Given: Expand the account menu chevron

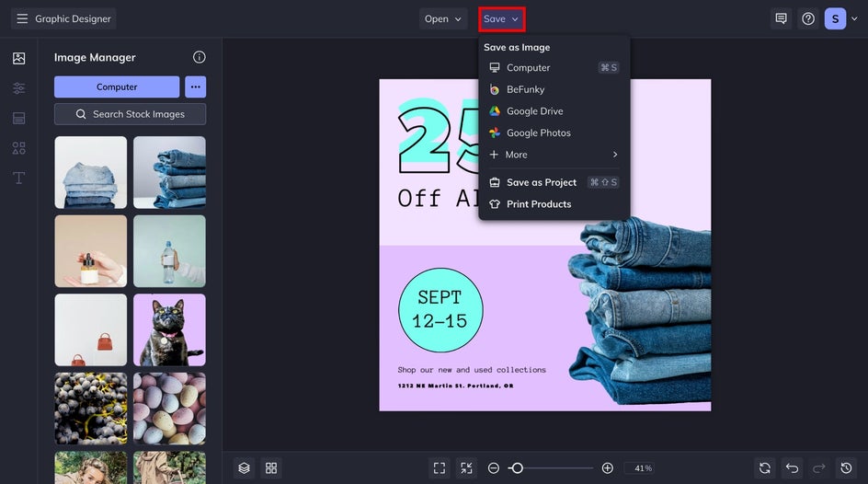Looking at the screenshot, I should point(854,18).
